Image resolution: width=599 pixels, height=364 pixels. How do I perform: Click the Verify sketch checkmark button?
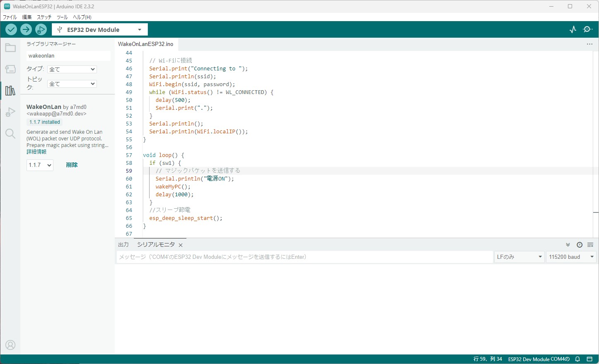pos(11,29)
